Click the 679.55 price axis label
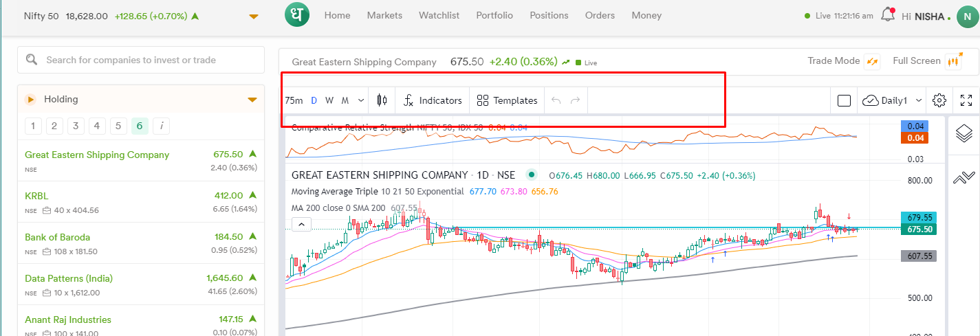Image resolution: width=980 pixels, height=336 pixels. 919,217
